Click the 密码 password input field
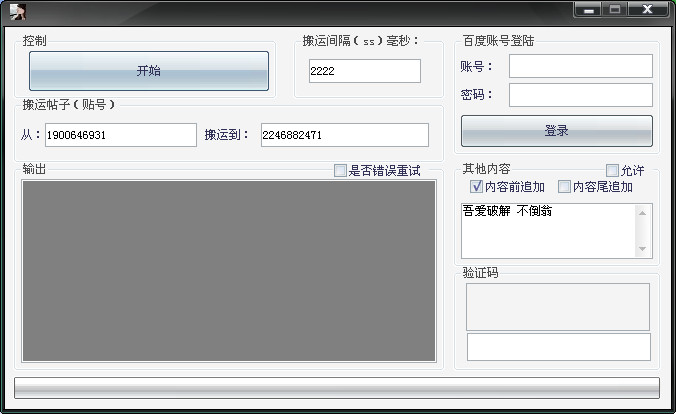Viewport: 676px width, 414px height. click(x=581, y=95)
